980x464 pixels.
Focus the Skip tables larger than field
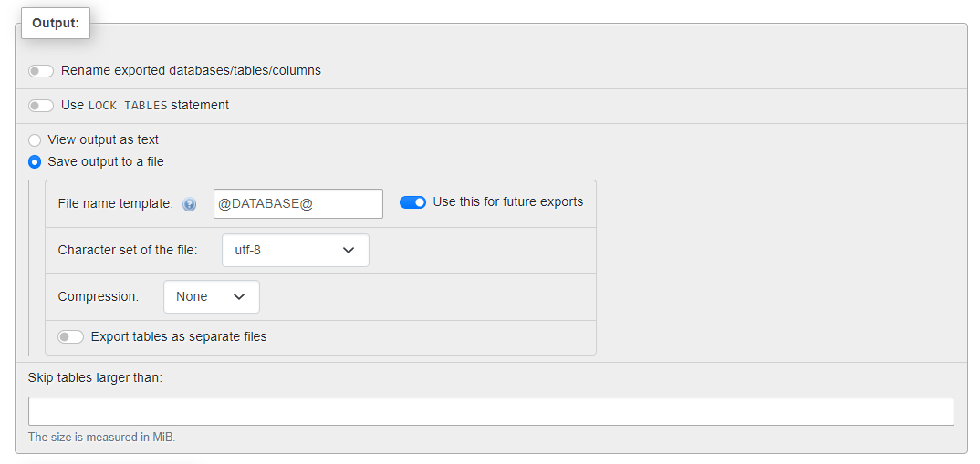[x=491, y=411]
